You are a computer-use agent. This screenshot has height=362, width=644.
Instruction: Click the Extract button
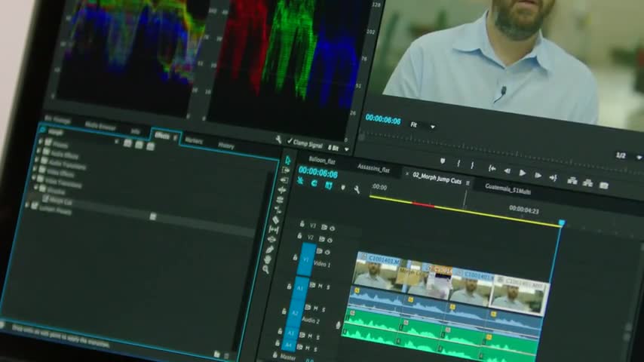(587, 183)
